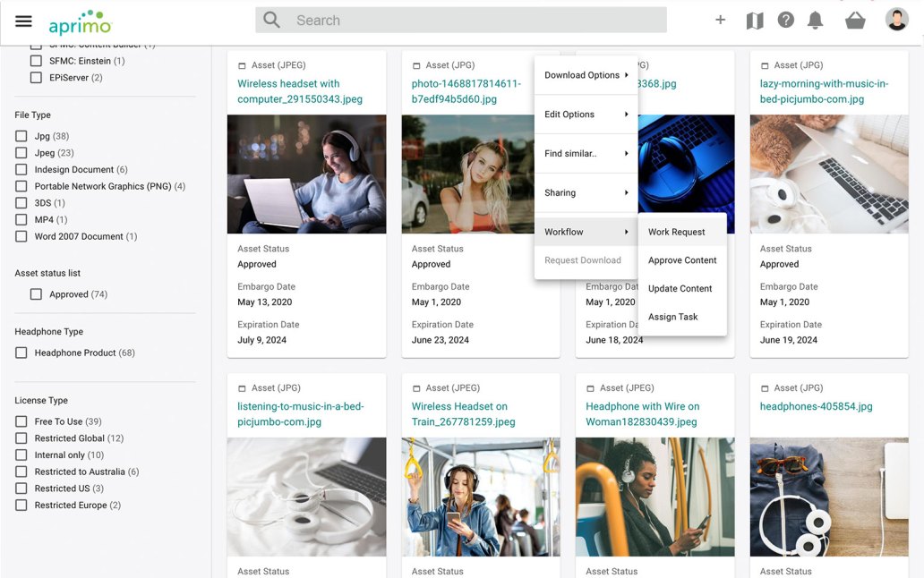Expand the Sharing submenu

[586, 192]
